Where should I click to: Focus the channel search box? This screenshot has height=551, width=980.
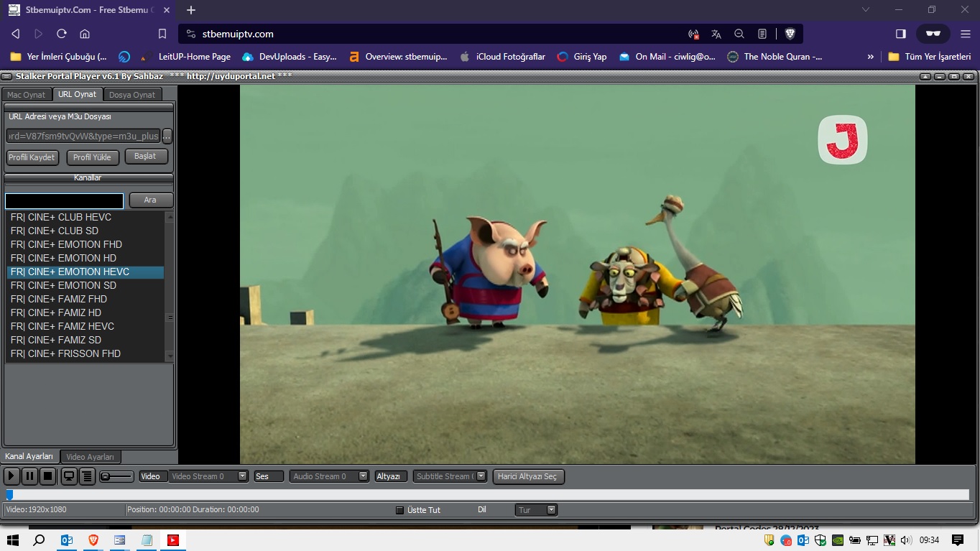(x=65, y=200)
